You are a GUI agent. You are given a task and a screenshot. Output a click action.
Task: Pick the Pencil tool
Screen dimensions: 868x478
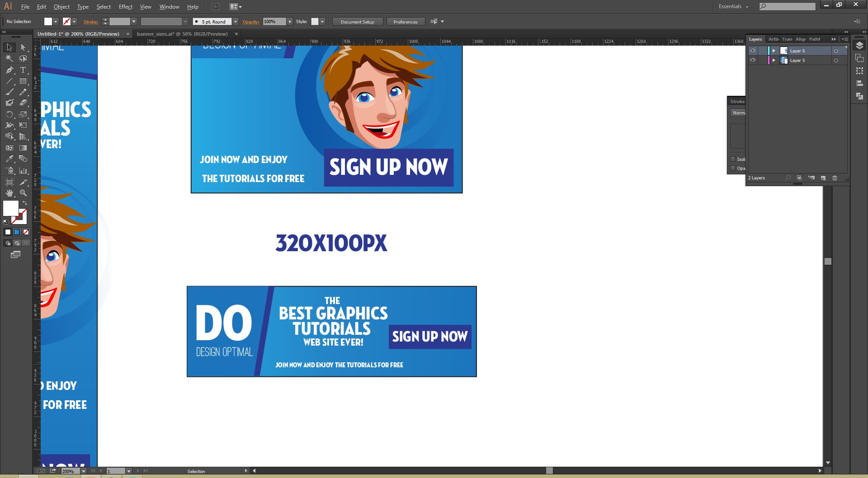click(23, 92)
